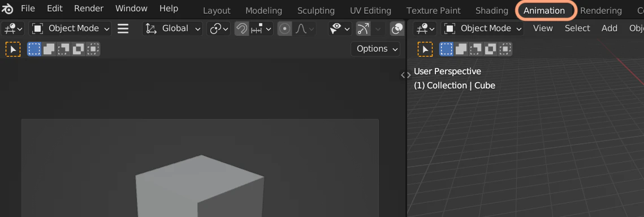The image size is (644, 217).
Task: Toggle show gizmo button
Action: point(364,28)
